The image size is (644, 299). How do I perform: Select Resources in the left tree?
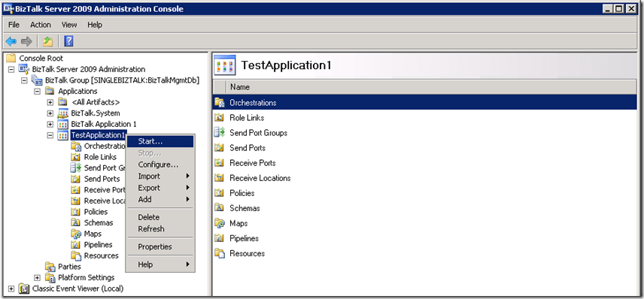(x=101, y=255)
